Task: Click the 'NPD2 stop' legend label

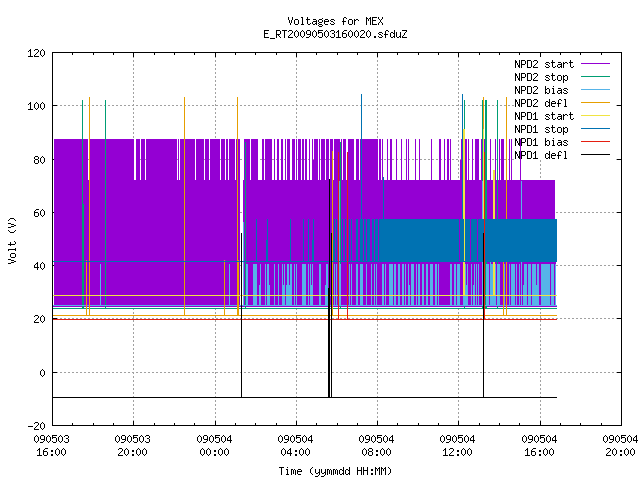Action: pyautogui.click(x=541, y=77)
